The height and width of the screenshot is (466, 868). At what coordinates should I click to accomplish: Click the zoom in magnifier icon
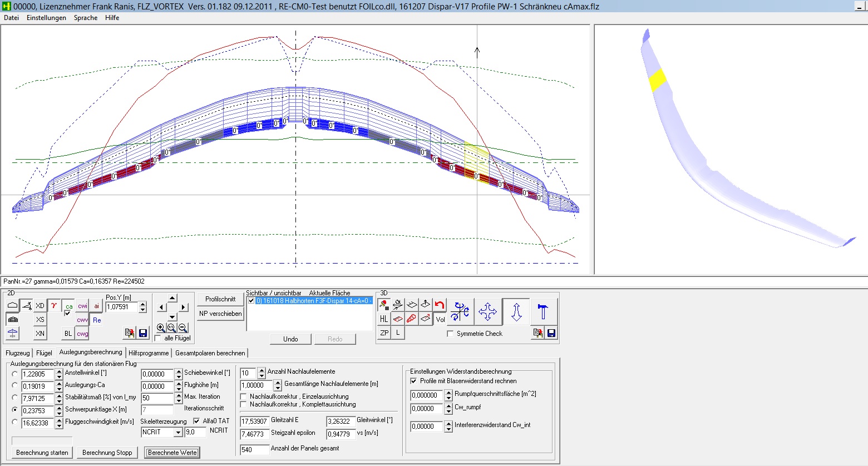coord(161,328)
